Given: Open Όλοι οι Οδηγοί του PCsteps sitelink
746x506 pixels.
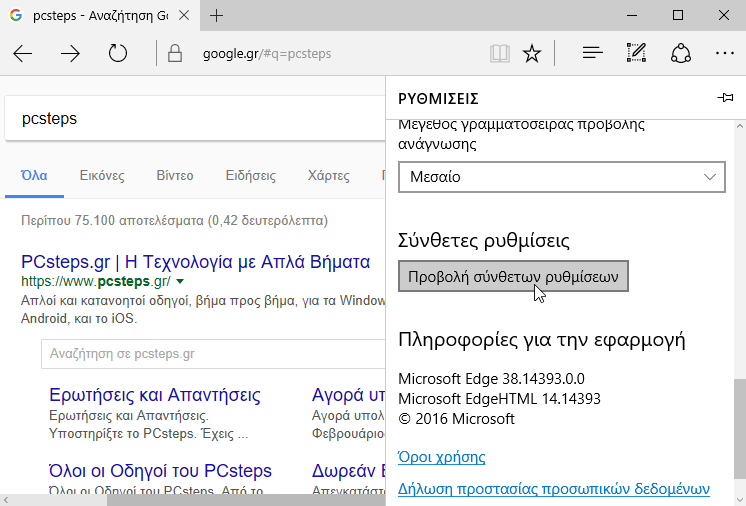Looking at the screenshot, I should pos(160,471).
